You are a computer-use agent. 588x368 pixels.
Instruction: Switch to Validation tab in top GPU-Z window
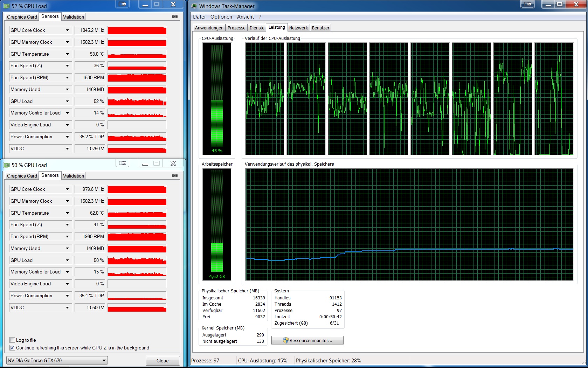(x=74, y=17)
